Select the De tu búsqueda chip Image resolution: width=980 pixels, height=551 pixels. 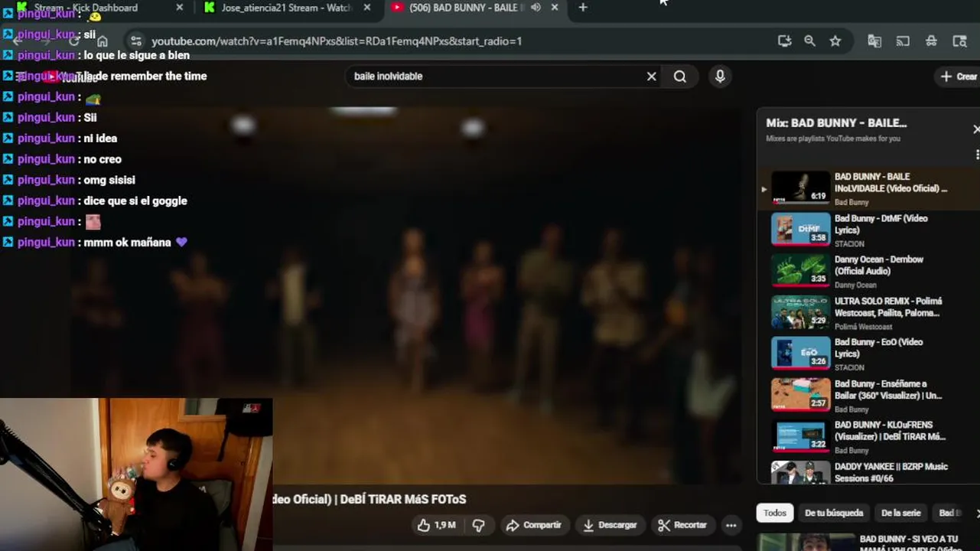click(x=834, y=514)
